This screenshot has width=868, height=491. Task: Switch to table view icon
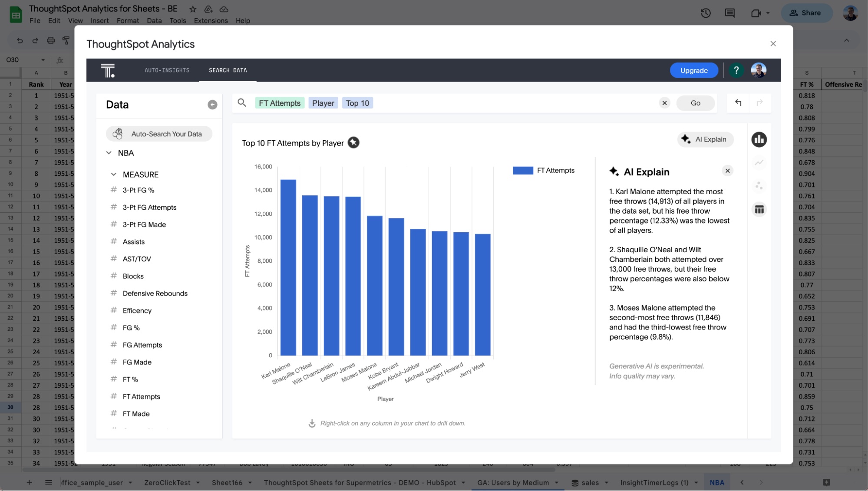click(x=759, y=210)
